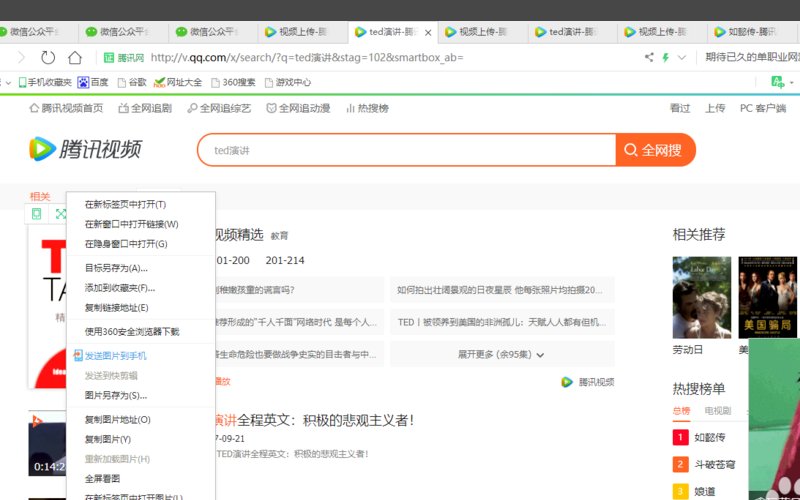800x500 pixels.
Task: Choose 使用360安全浏览器下载 menu item
Action: tap(141, 332)
